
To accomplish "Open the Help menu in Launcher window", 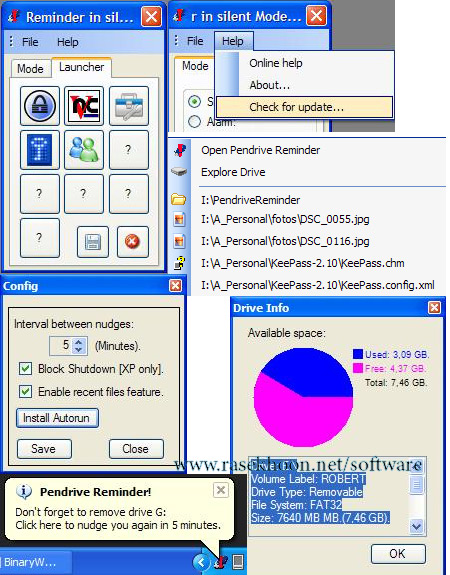I will [x=67, y=42].
